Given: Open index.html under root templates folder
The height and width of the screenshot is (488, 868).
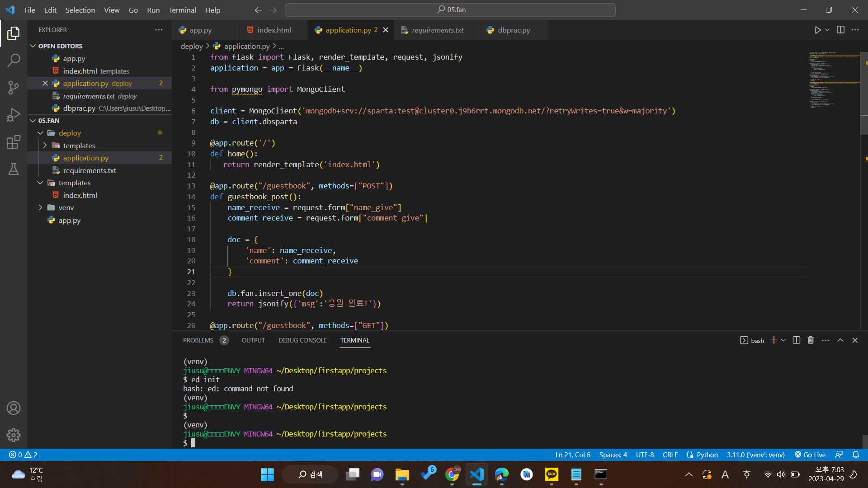Looking at the screenshot, I should [x=80, y=195].
